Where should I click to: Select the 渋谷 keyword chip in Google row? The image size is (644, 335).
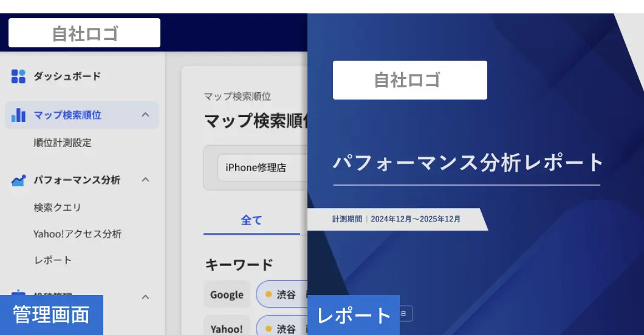282,294
